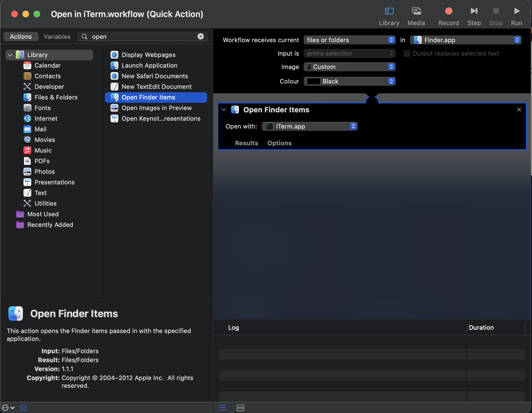
Task: Select the Movies category
Action: [45, 140]
